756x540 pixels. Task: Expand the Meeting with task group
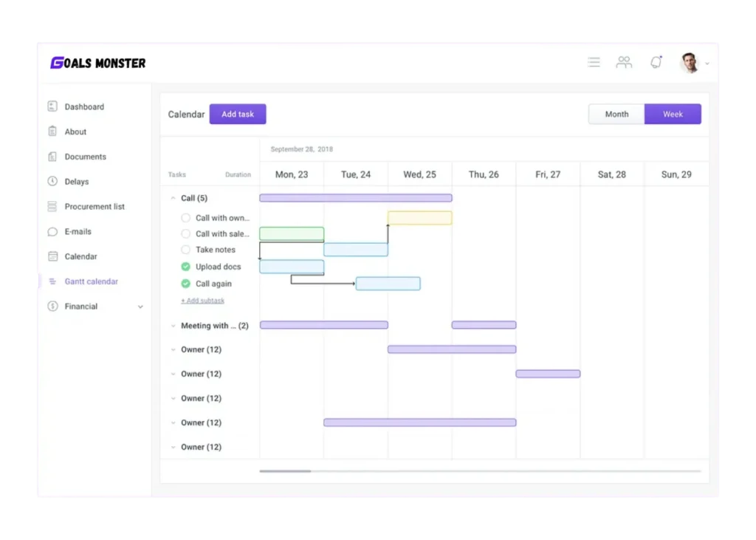click(x=173, y=326)
